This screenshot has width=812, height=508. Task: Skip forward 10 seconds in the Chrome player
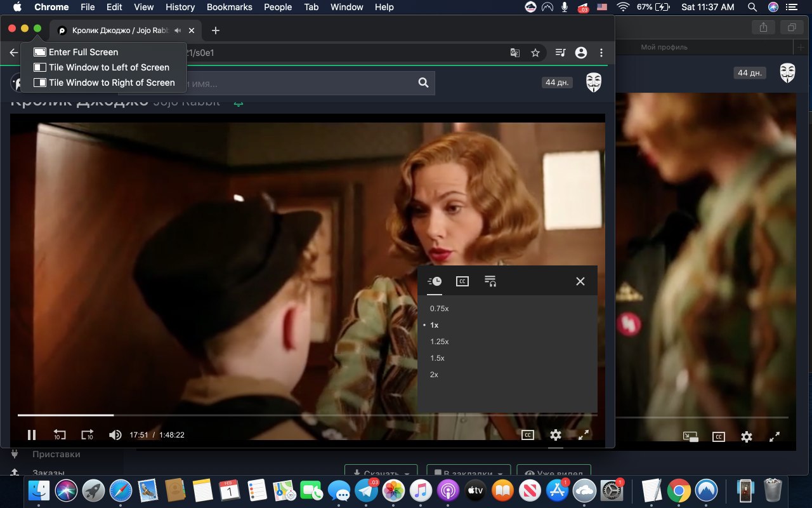(88, 435)
